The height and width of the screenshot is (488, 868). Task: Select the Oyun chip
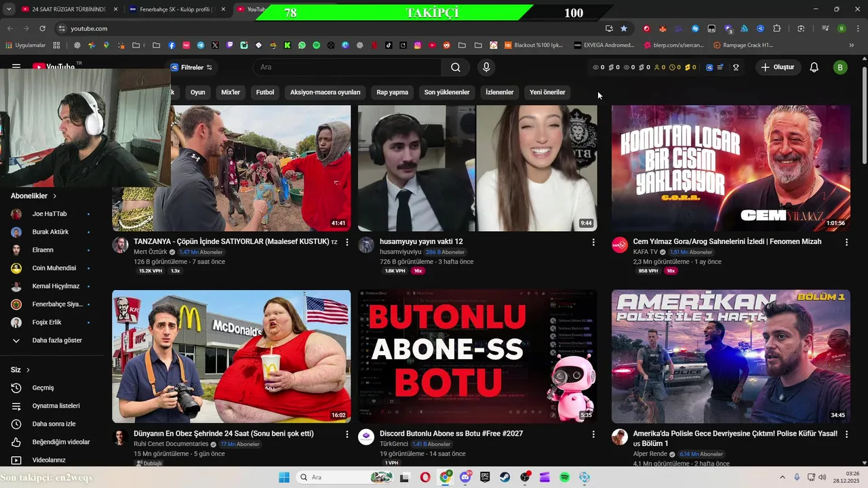198,92
